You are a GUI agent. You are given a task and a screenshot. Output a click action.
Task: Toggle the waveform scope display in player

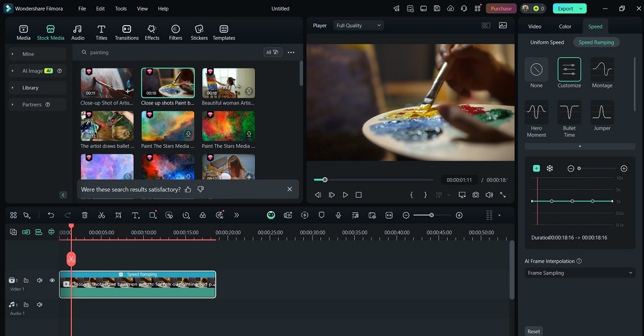(x=503, y=25)
